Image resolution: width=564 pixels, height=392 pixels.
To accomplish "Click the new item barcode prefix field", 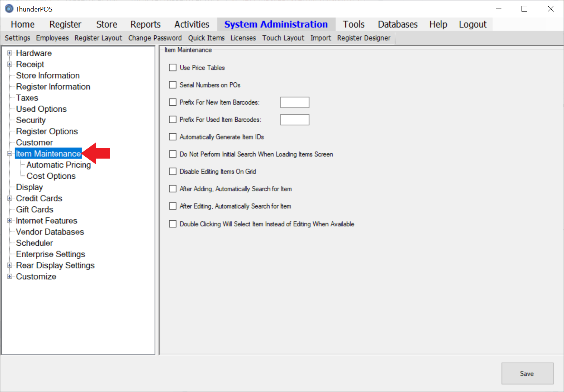I will coord(295,102).
